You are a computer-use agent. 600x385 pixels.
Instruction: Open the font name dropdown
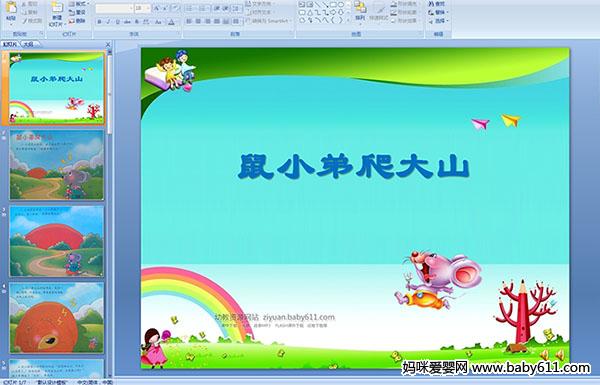pos(114,8)
